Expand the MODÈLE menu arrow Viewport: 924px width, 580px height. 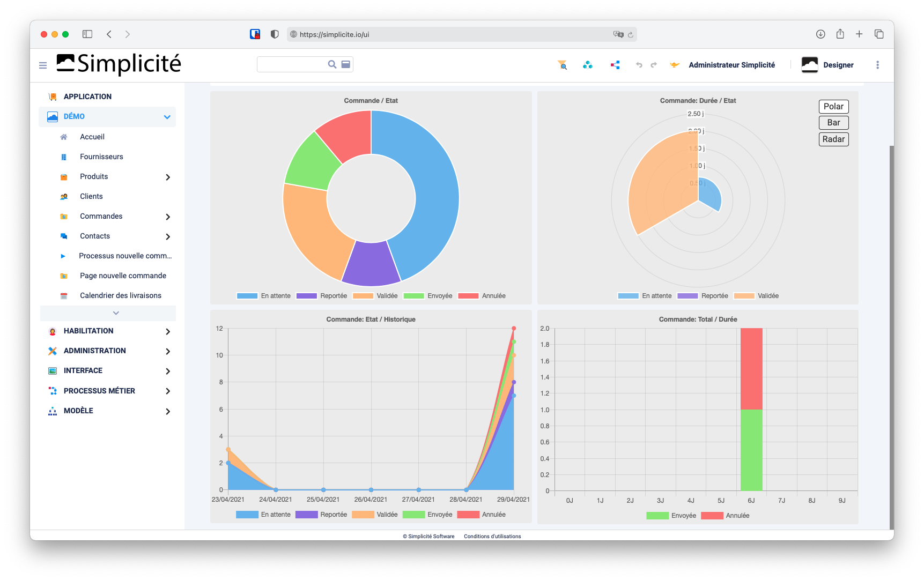coord(168,412)
